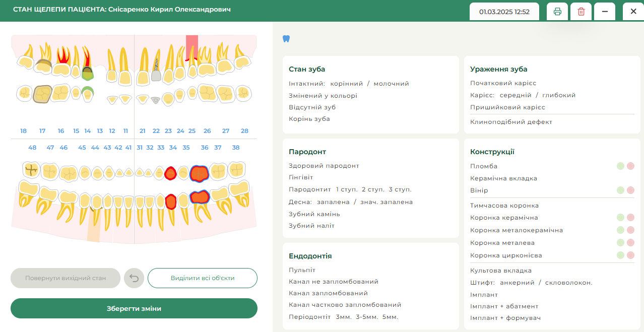Click green circle for Коронка керамічна

click(620, 218)
